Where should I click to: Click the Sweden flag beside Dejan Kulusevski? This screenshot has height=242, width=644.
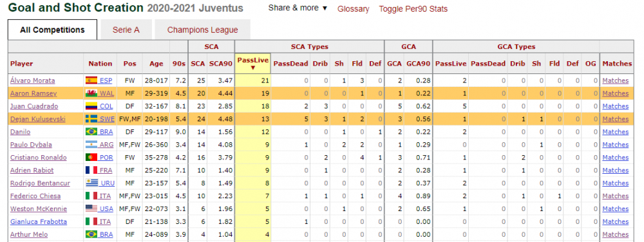click(91, 119)
